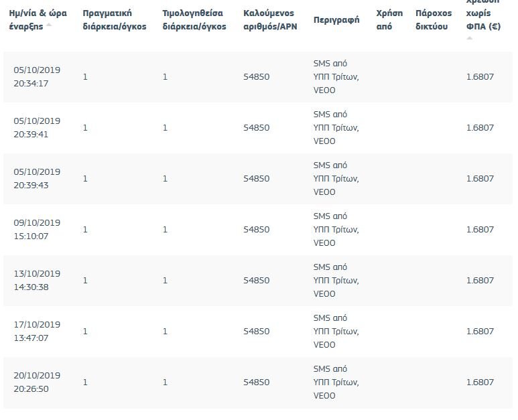518x420 pixels.
Task: Click the Περιγραφή column header
Action: click(336, 20)
